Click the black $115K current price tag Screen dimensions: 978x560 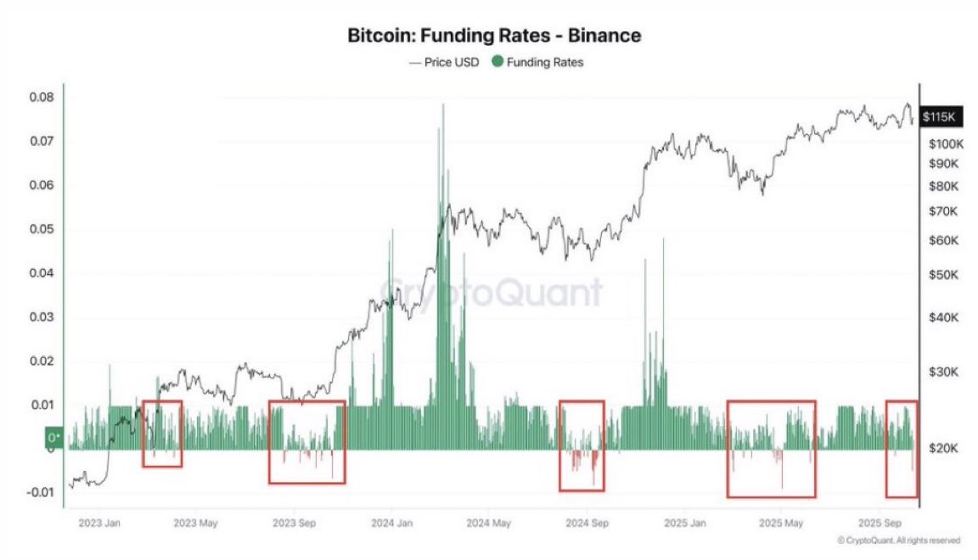point(940,117)
